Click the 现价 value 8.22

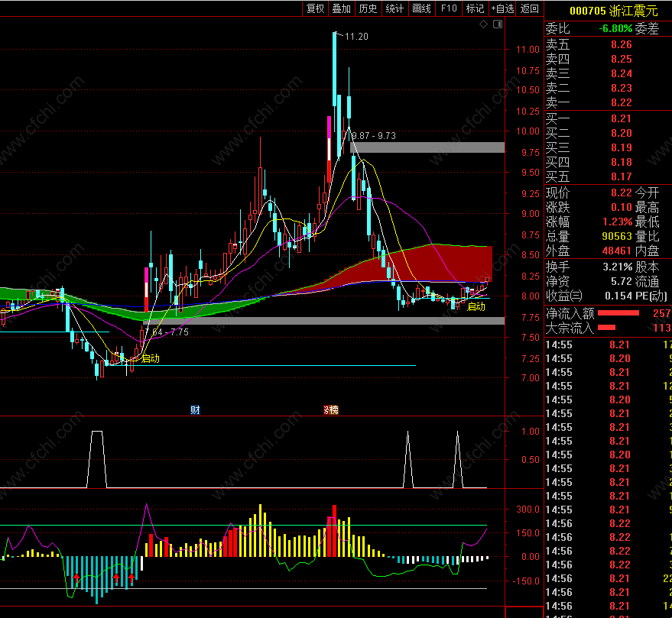click(622, 193)
